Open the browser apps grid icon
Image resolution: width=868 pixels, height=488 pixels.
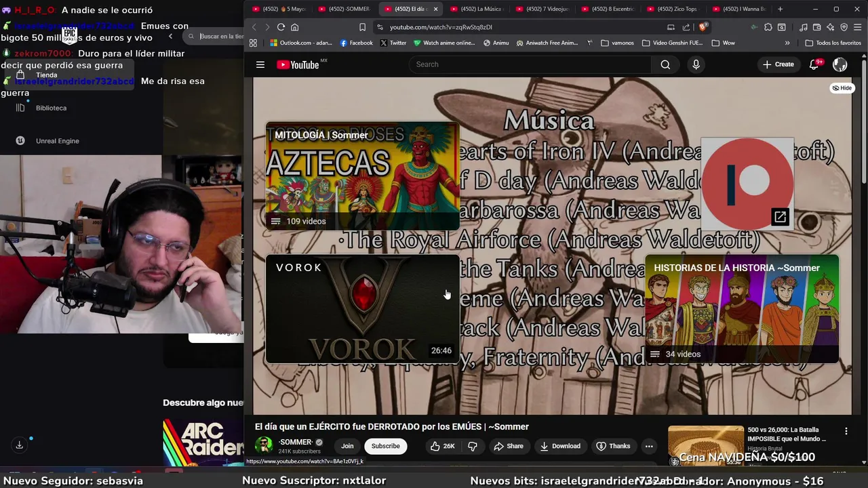pyautogui.click(x=253, y=43)
